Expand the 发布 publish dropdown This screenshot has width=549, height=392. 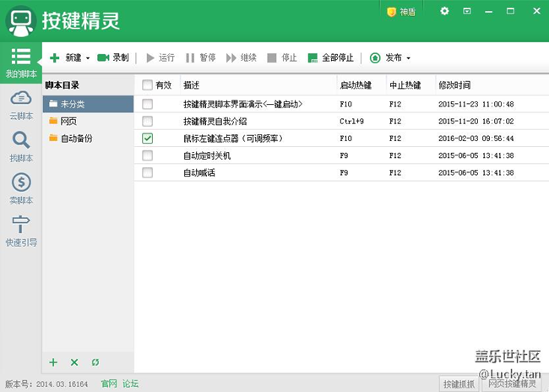point(409,59)
